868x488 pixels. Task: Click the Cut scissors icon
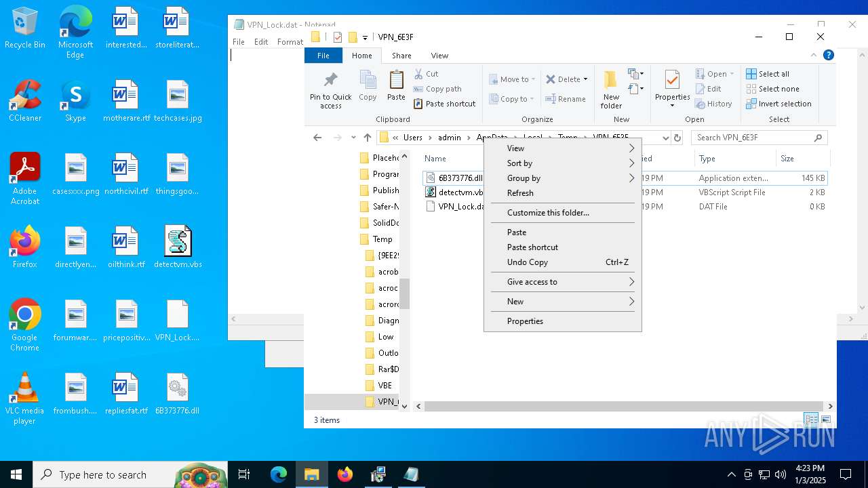[418, 74]
